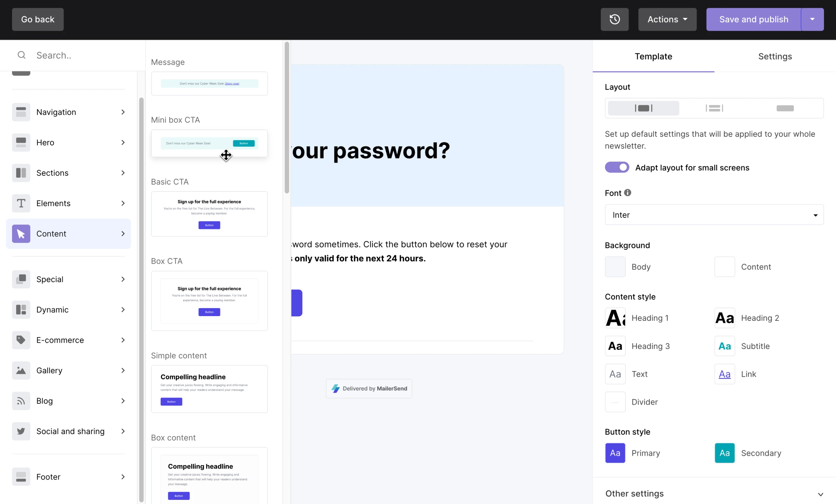This screenshot has width=836, height=504.
Task: Click the Content cursor icon
Action: [21, 234]
